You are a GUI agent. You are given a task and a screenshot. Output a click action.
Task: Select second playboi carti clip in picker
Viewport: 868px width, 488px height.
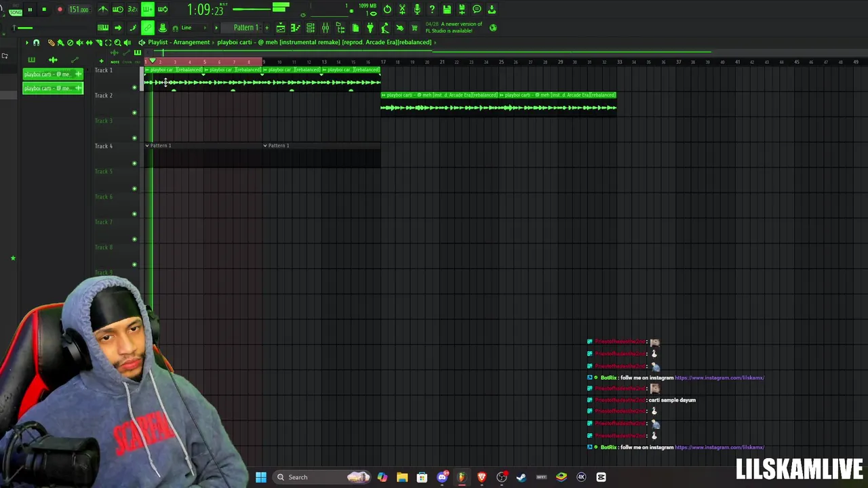click(x=53, y=88)
